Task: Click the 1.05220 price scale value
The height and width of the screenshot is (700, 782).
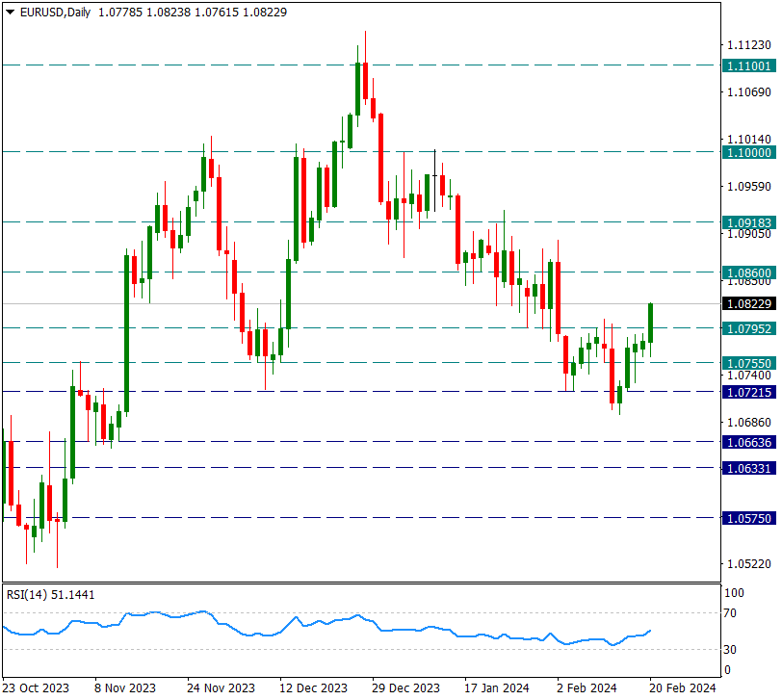Action: (x=749, y=564)
